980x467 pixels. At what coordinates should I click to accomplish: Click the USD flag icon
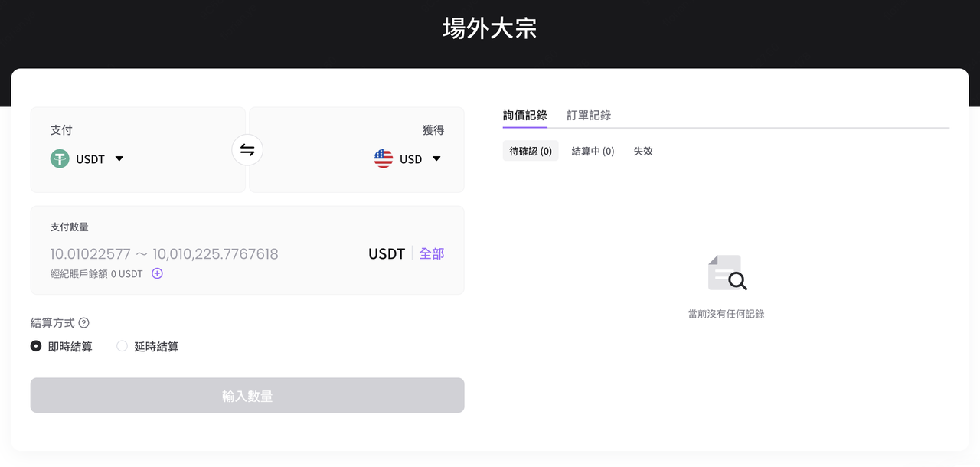tap(384, 159)
